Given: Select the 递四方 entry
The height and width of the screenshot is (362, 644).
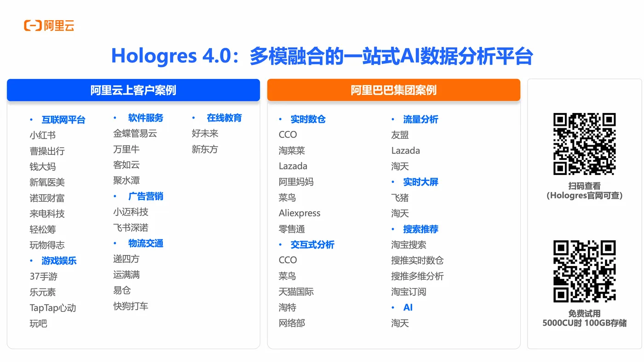Looking at the screenshot, I should pos(126,259).
